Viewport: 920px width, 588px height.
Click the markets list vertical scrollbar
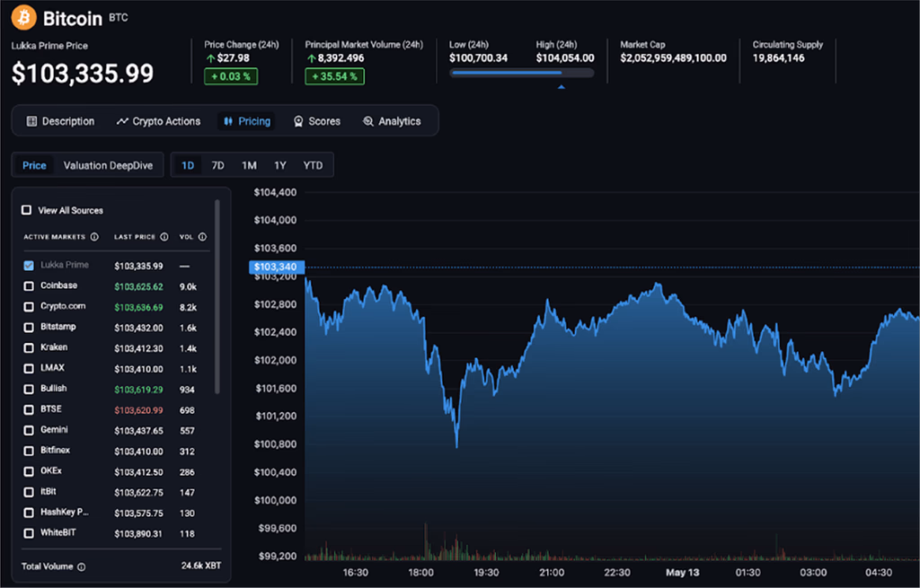pos(217,296)
